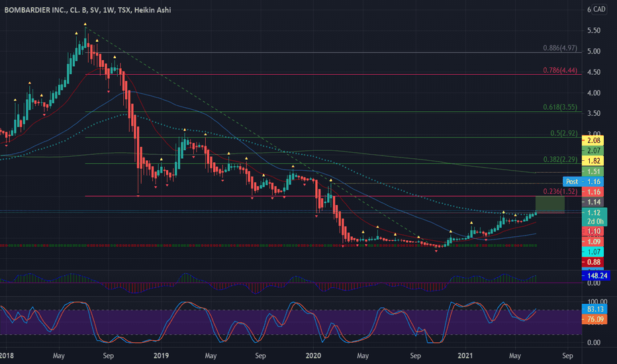Click the CAD currency label
The height and width of the screenshot is (364, 617).
click(x=599, y=9)
